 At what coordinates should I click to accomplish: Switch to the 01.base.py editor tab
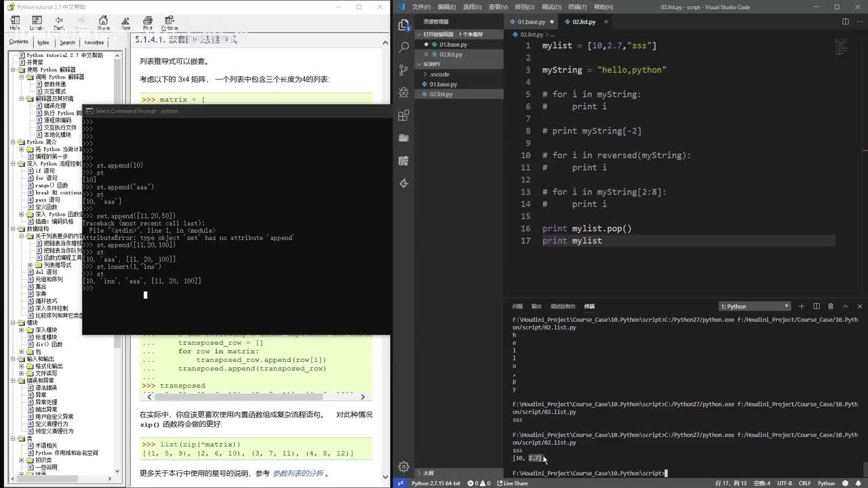[532, 22]
